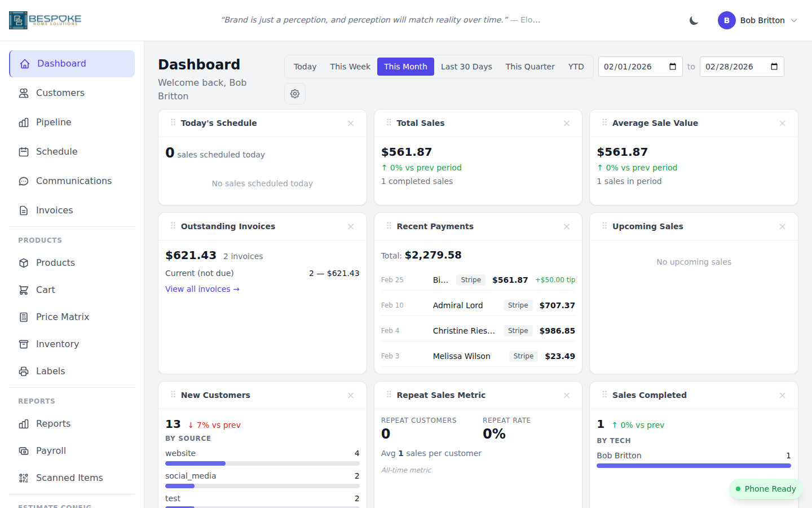Open the Cart icon under Products
Screen dimensions: 812x508
pyautogui.click(x=25, y=290)
